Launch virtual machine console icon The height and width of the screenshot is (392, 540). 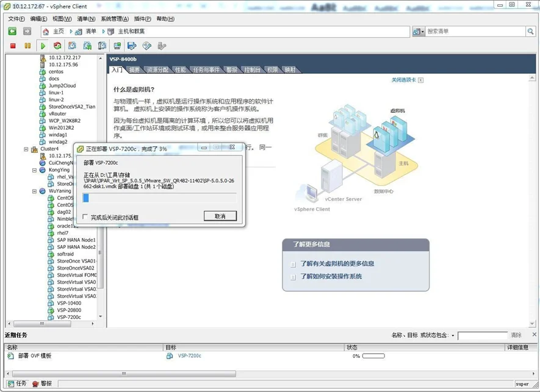coord(117,46)
